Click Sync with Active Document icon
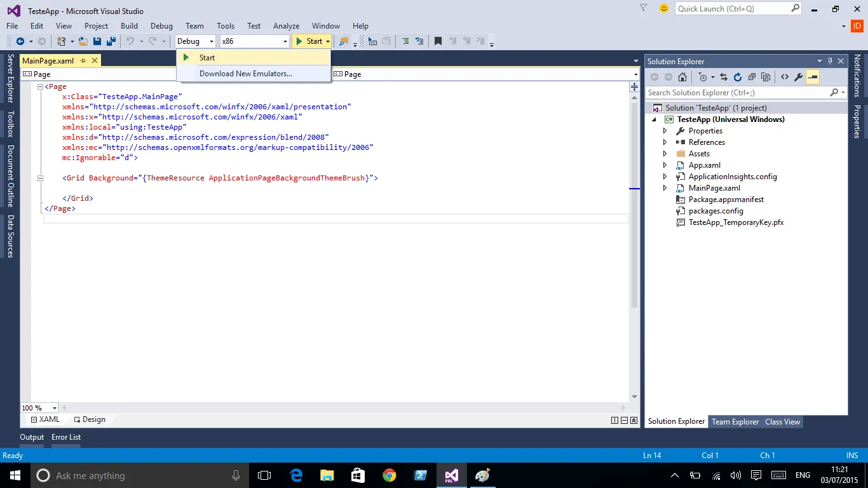This screenshot has height=488, width=868. (724, 77)
